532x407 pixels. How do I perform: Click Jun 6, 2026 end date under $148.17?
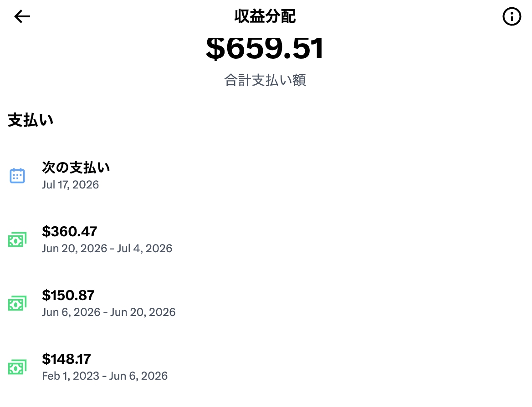tap(138, 376)
